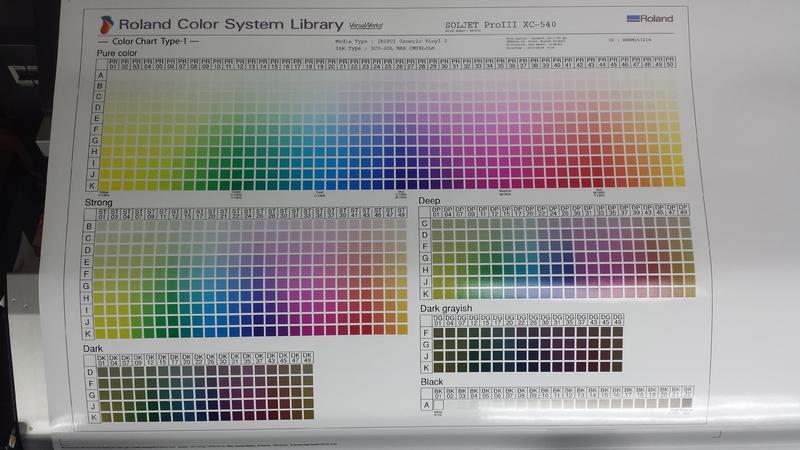Select the SOLJET ProIII XC-540 text
This screenshot has height=450, width=800.
click(501, 24)
